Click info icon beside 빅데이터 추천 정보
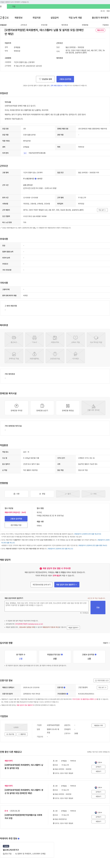This screenshot has width=110, height=868. 18,839
